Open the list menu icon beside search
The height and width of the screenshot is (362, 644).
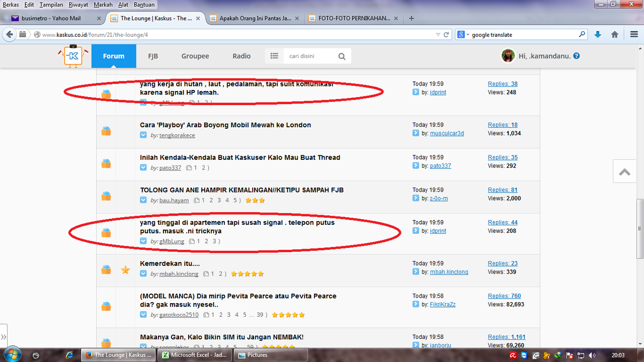274,56
